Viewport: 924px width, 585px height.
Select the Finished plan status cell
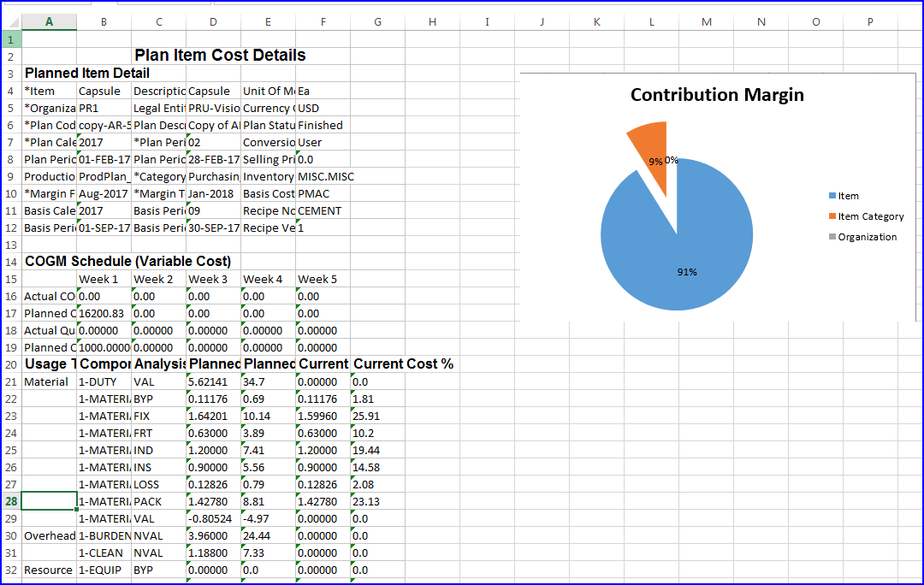323,126
